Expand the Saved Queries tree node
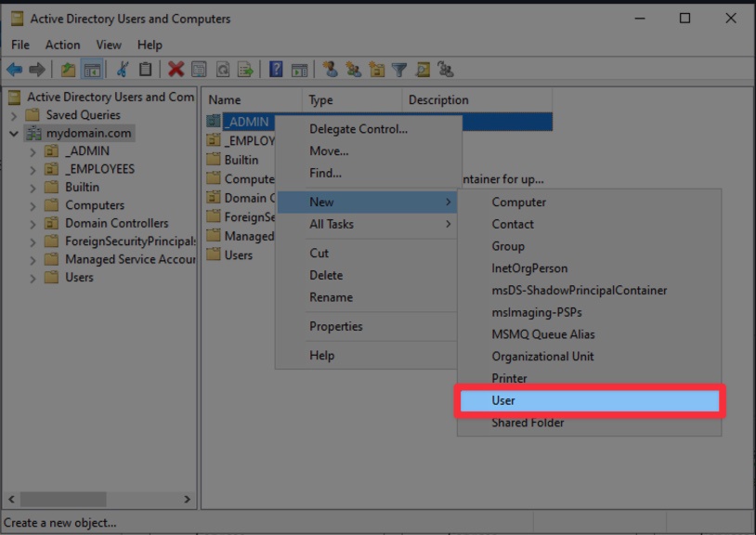This screenshot has height=535, width=756. coord(14,116)
